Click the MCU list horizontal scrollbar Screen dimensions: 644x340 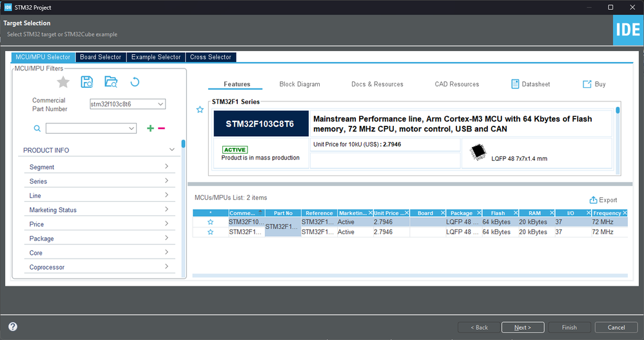coord(410,275)
